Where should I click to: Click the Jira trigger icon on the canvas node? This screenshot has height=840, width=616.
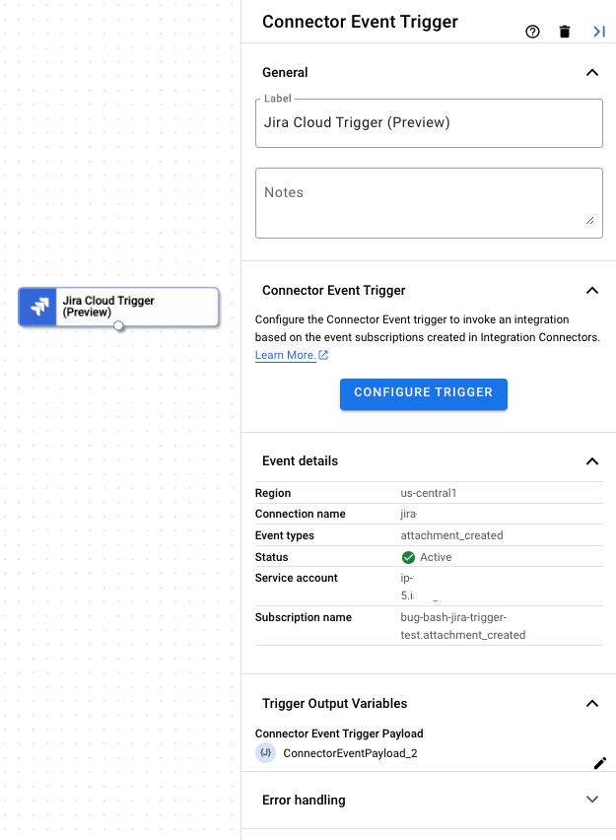[37, 307]
